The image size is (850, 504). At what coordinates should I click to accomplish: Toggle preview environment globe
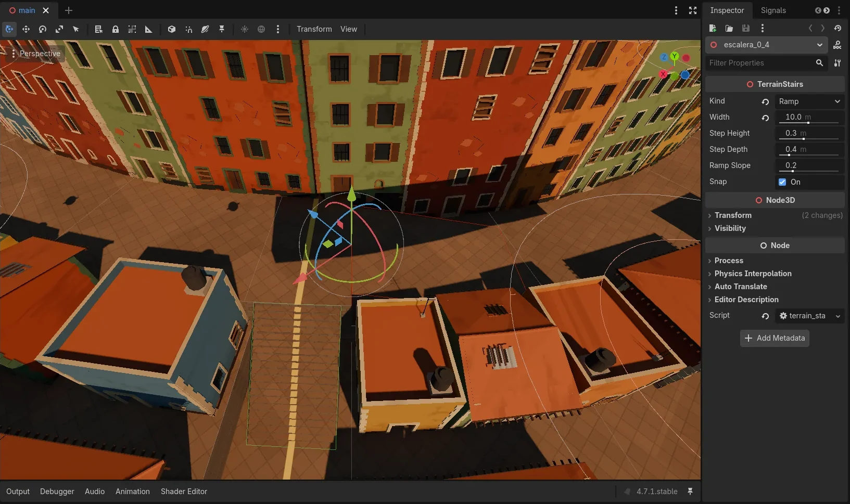[261, 29]
